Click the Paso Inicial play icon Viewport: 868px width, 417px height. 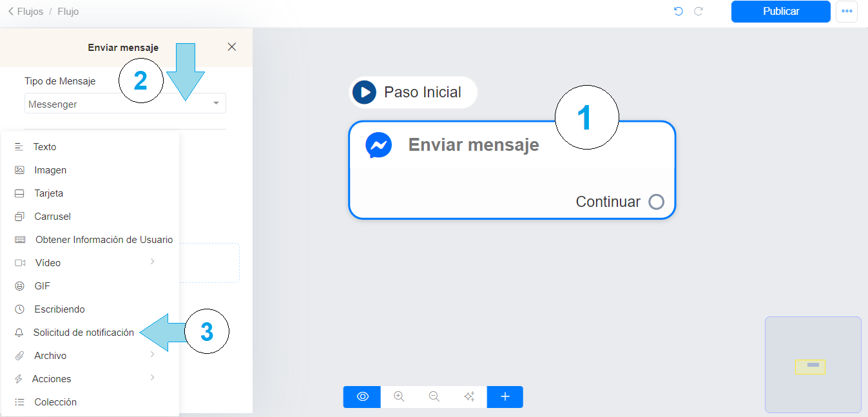364,92
